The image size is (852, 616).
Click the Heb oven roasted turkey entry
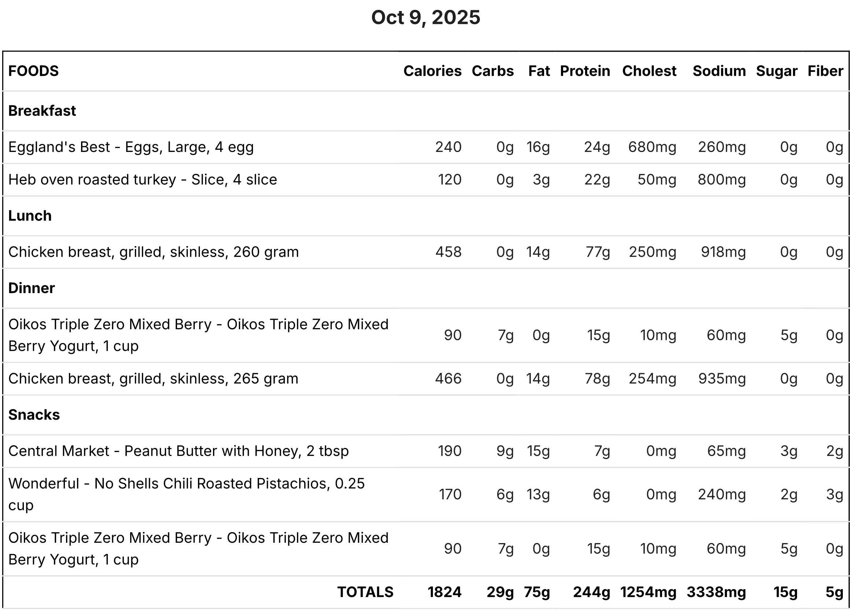[143, 180]
